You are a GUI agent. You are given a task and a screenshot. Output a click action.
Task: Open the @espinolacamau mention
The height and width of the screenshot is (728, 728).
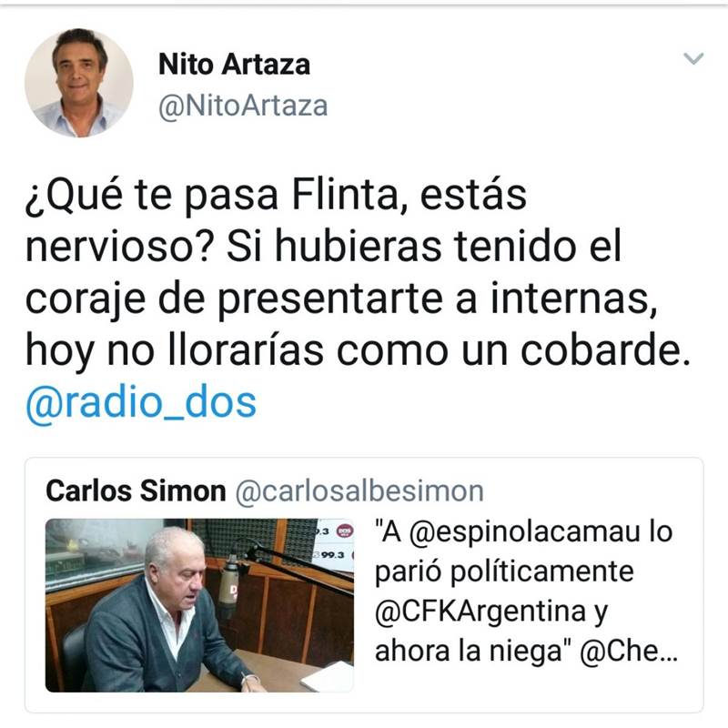(x=525, y=531)
